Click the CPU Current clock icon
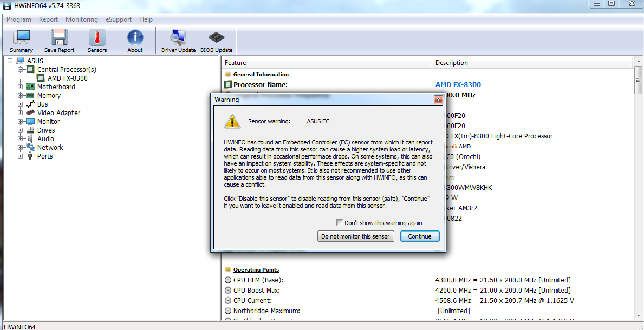Screen dimensions: 644x330 pos(229,300)
